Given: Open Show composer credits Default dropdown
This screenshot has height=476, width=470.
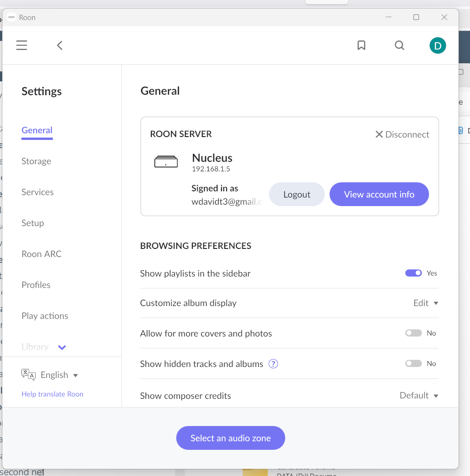Looking at the screenshot, I should click(419, 396).
